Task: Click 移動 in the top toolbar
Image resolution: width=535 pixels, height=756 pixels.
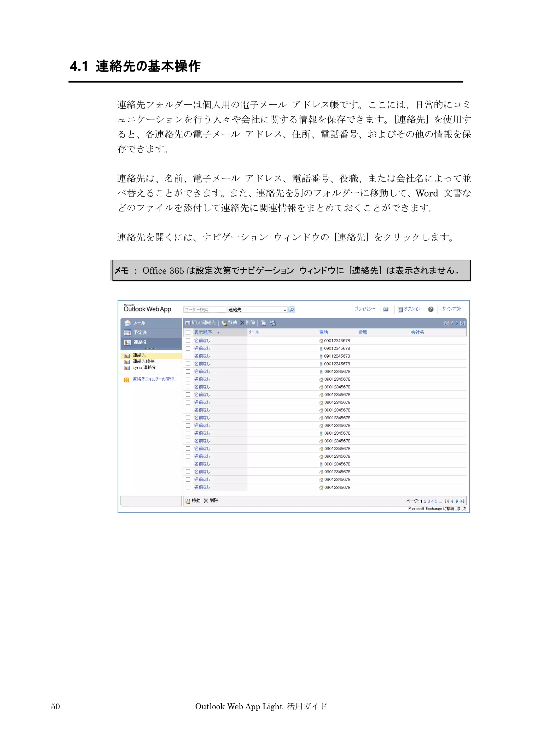Action: tap(229, 323)
